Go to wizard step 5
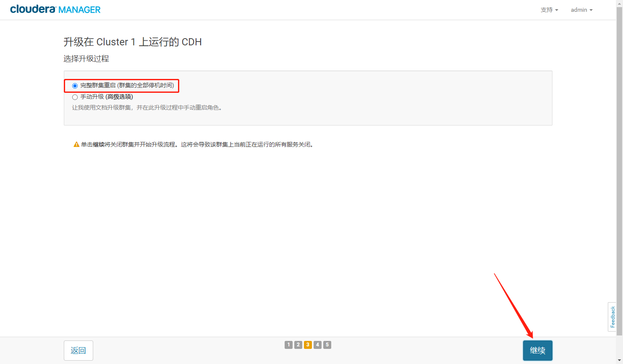 click(x=327, y=345)
